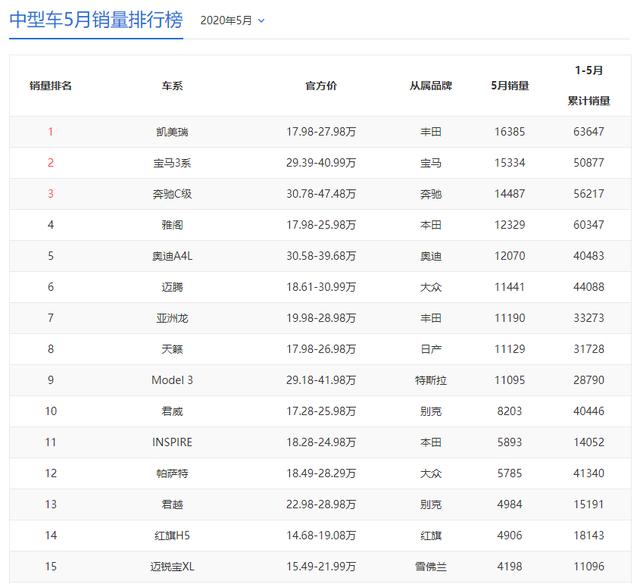Click the 雪佛兰 brand cell
640x584 pixels.
click(431, 566)
